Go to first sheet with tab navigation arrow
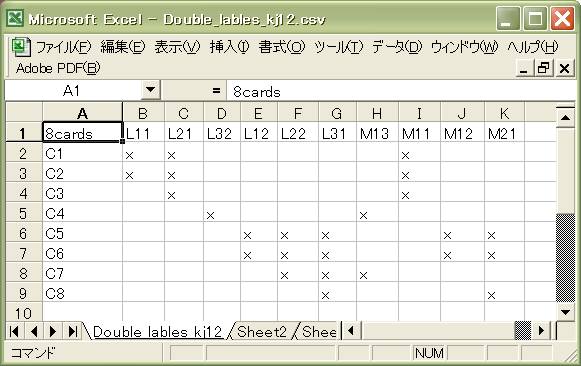This screenshot has width=581, height=366. coord(14,331)
